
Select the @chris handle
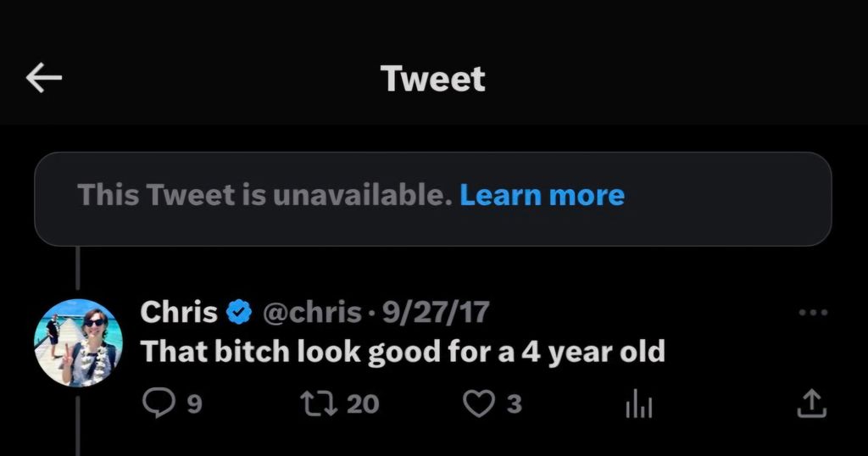[313, 313]
